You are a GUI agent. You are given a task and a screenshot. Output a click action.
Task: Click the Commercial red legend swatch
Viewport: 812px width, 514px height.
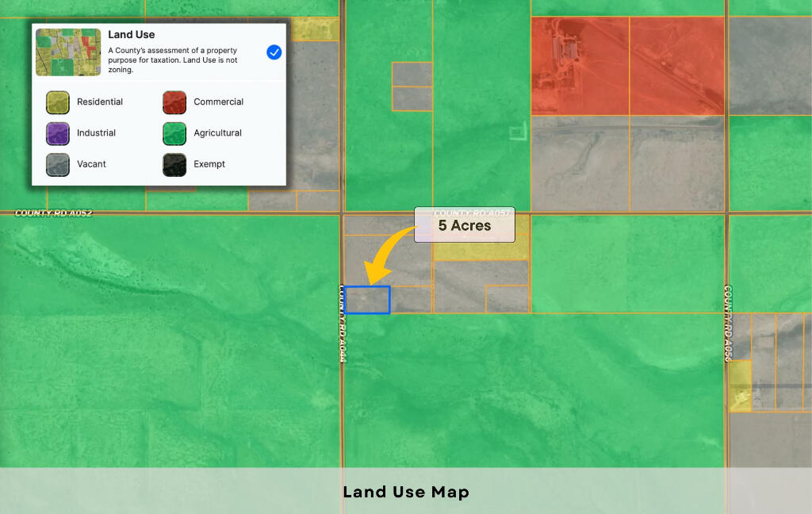click(174, 102)
